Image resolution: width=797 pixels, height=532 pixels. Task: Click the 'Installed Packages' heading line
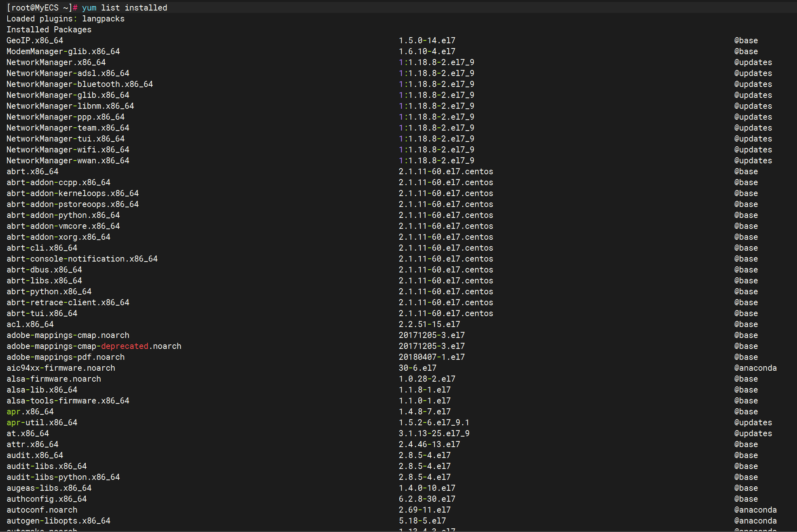click(x=49, y=30)
